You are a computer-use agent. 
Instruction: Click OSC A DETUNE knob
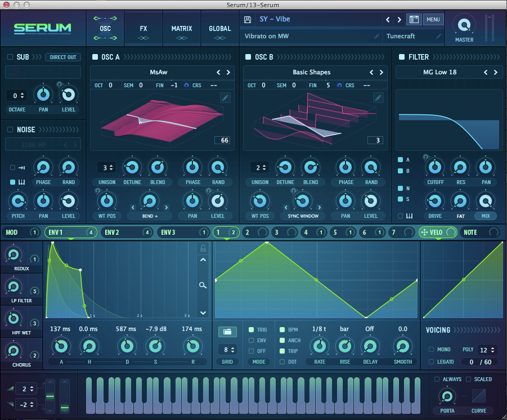pyautogui.click(x=132, y=167)
